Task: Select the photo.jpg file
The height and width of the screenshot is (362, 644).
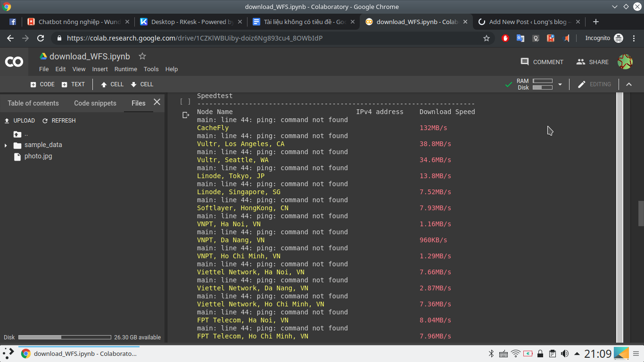Action: point(33,156)
